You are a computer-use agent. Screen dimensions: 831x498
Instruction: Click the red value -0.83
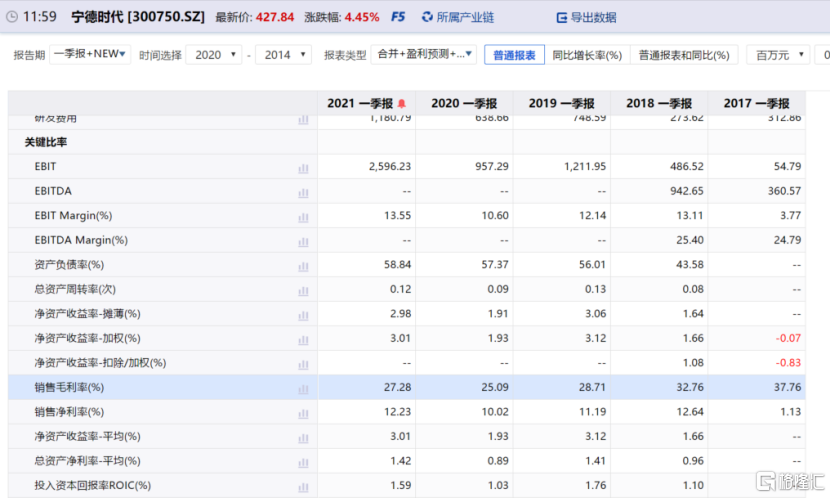(788, 363)
